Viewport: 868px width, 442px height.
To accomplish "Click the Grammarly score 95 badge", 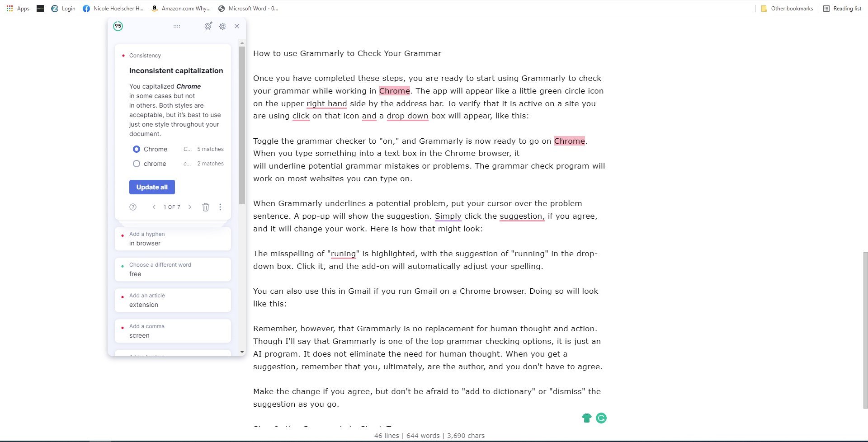I will tap(118, 26).
